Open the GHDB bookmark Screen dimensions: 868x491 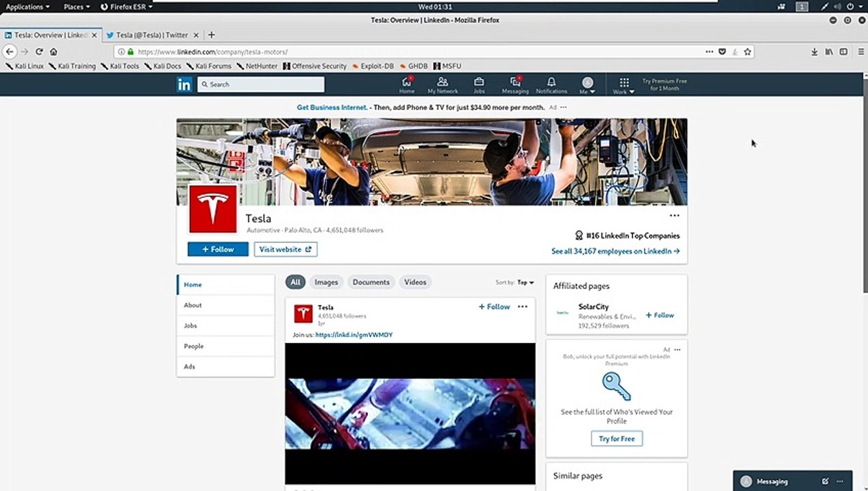coord(414,66)
